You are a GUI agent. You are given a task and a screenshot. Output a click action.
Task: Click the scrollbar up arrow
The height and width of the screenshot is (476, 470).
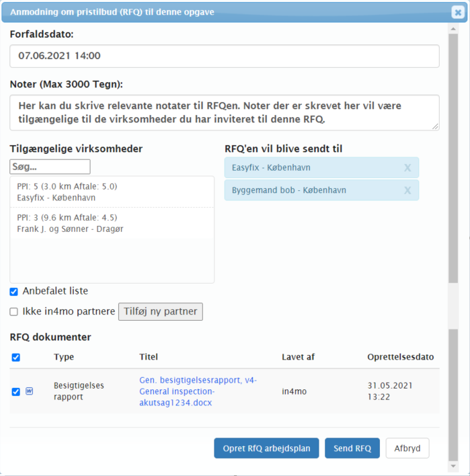tap(454, 29)
